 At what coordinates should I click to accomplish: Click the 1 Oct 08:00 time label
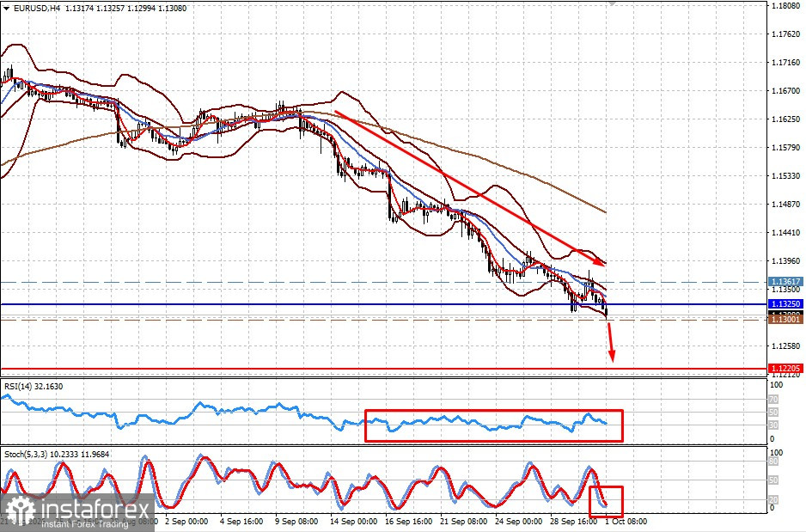point(626,521)
